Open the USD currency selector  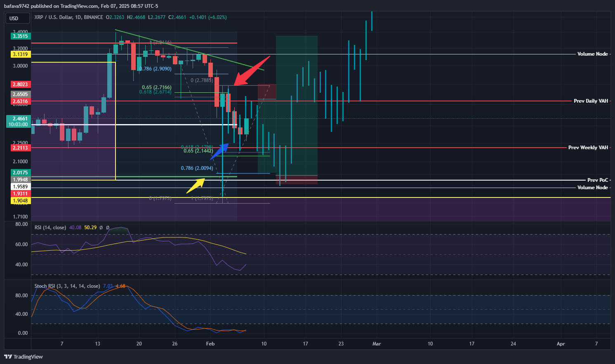(18, 18)
